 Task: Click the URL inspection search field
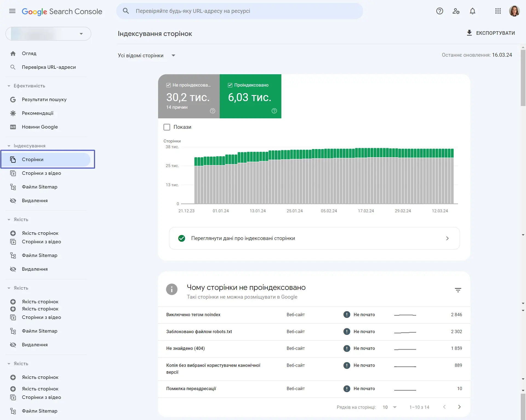click(240, 11)
